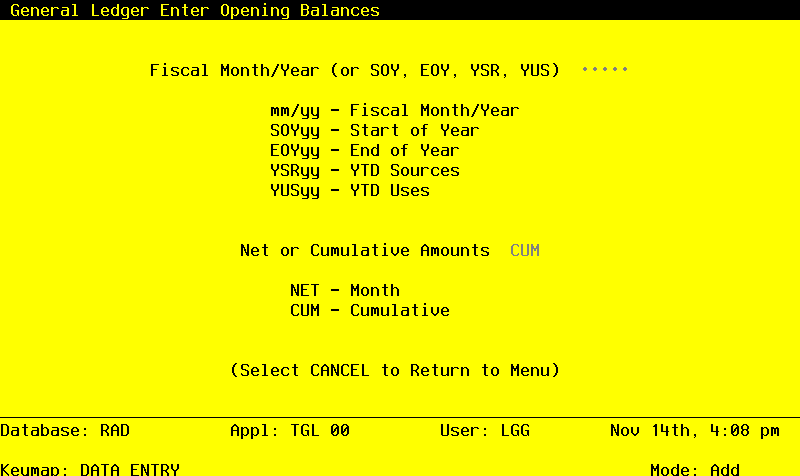Click the 'Keymap: DATA ENTRY' status entry
This screenshot has width=800, height=476.
coord(90,469)
